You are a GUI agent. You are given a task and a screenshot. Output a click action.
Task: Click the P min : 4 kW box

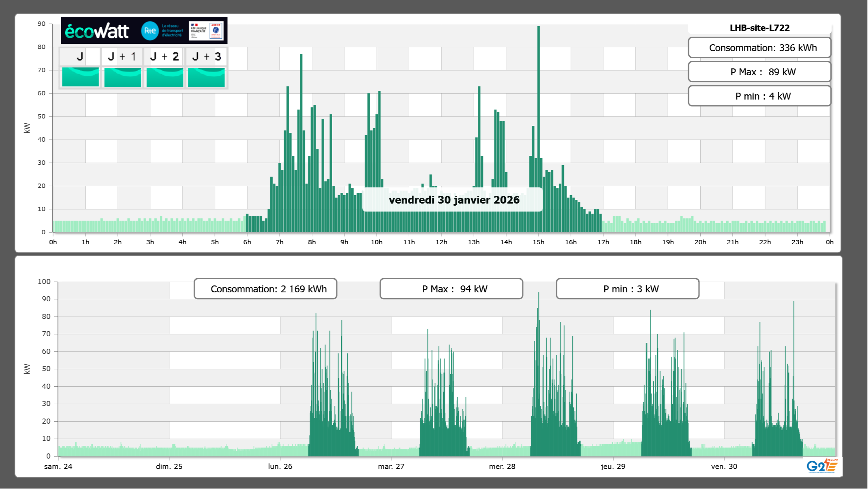[759, 96]
